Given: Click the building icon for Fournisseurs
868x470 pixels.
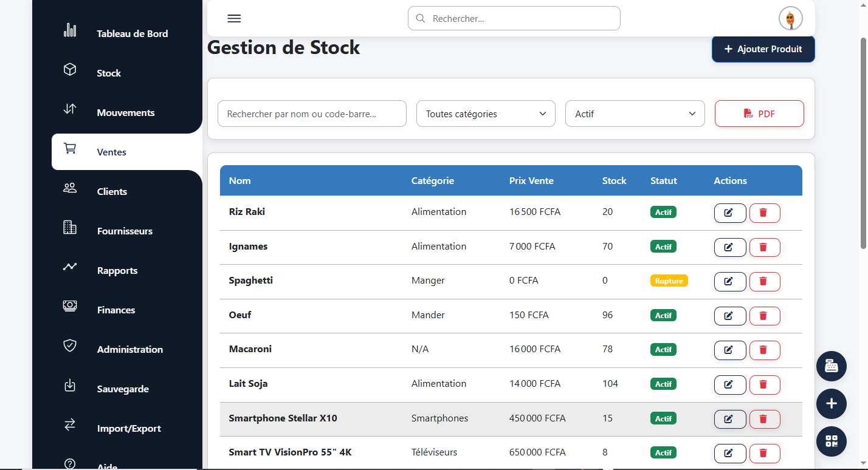Looking at the screenshot, I should click(70, 227).
